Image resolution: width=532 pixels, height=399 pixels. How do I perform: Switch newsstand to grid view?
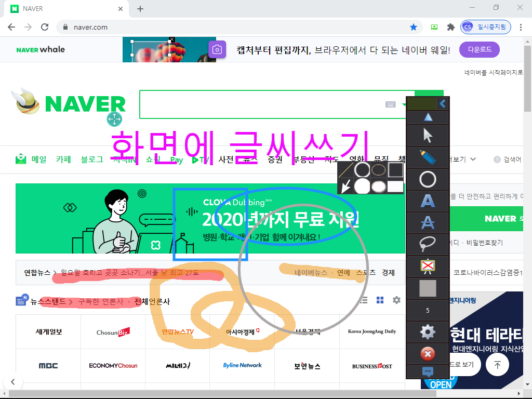click(380, 300)
